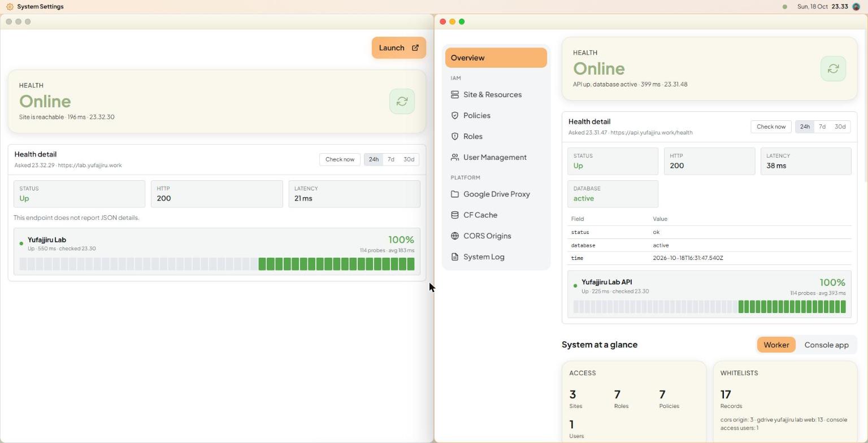Click https://api.yufajjiru.work/health text

pos(652,133)
